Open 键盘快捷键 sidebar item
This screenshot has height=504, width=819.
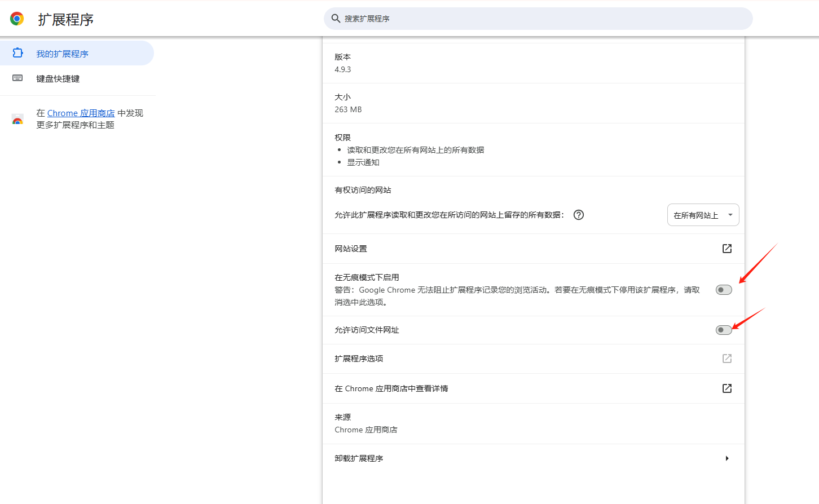click(77, 78)
